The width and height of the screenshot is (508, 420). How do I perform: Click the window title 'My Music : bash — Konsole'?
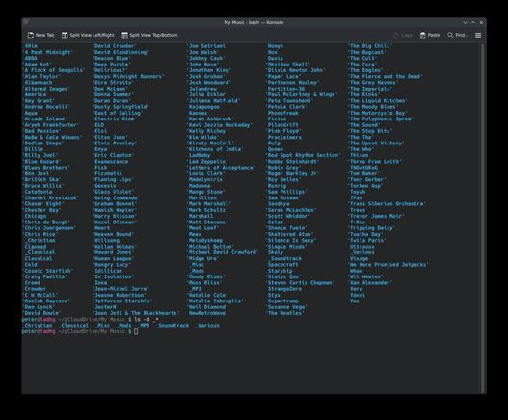pyautogui.click(x=254, y=23)
